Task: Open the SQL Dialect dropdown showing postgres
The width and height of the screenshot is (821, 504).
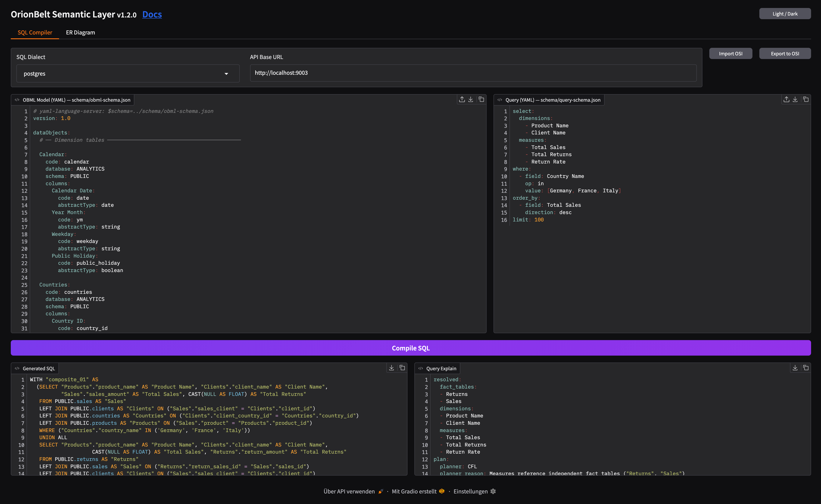Action: tap(128, 73)
